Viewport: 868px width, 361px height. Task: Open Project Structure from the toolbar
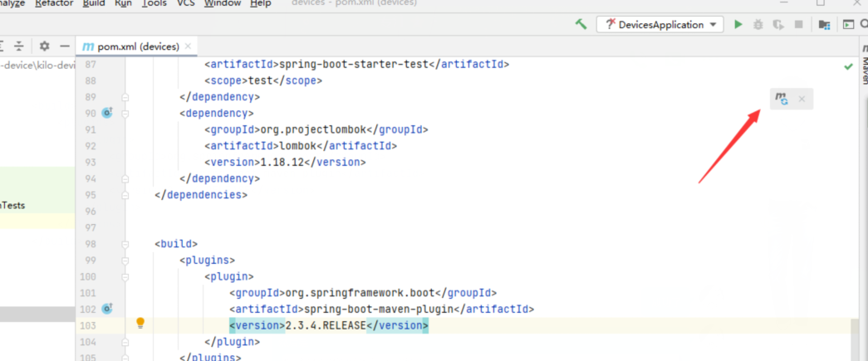[x=824, y=24]
